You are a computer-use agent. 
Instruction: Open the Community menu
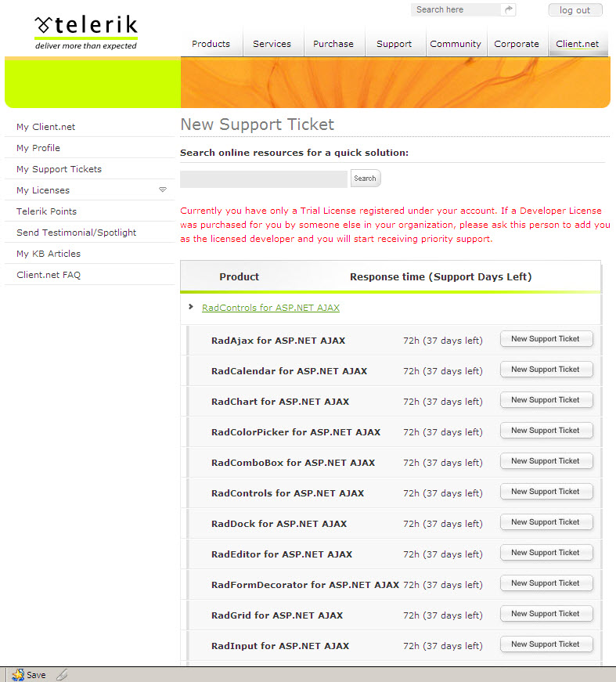[x=456, y=44]
